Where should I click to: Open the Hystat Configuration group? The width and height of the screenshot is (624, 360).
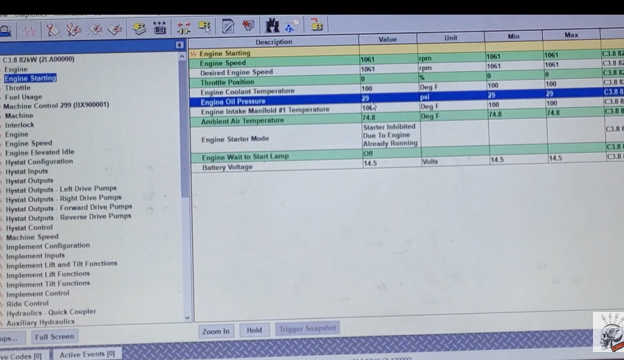pyautogui.click(x=39, y=162)
